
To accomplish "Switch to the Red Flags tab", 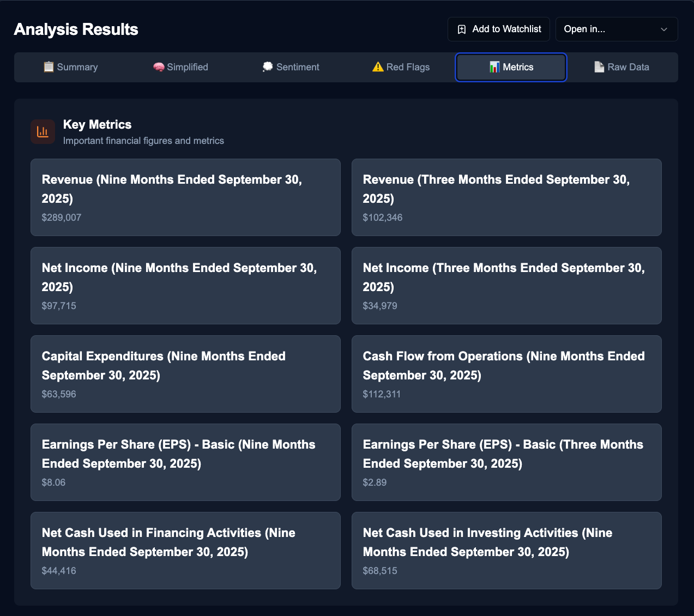I will pos(401,67).
